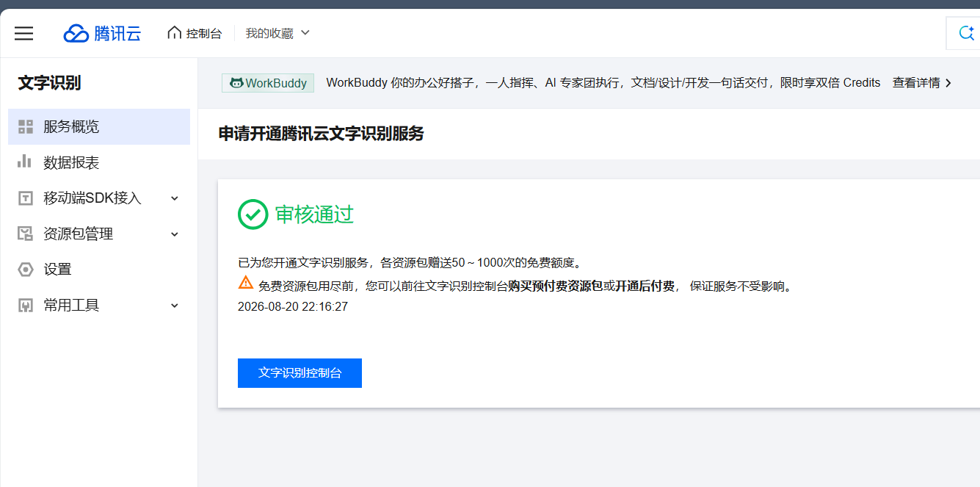
Task: Click the 购买预付费资源包 link
Action: [x=555, y=286]
